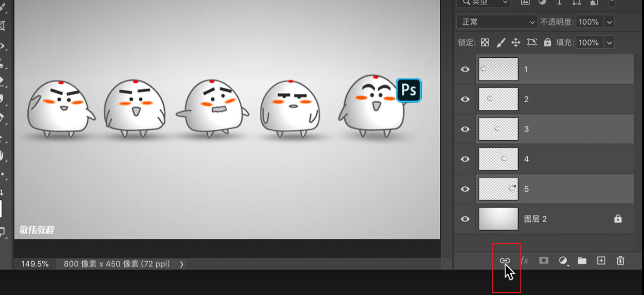Lock image pixels brush icon
Image resolution: width=644 pixels, height=295 pixels.
coord(500,42)
